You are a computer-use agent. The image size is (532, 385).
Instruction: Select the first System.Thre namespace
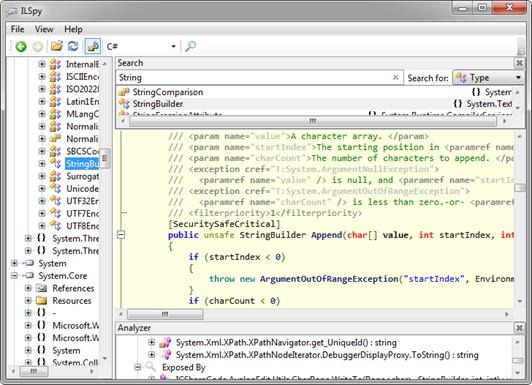[x=76, y=238]
